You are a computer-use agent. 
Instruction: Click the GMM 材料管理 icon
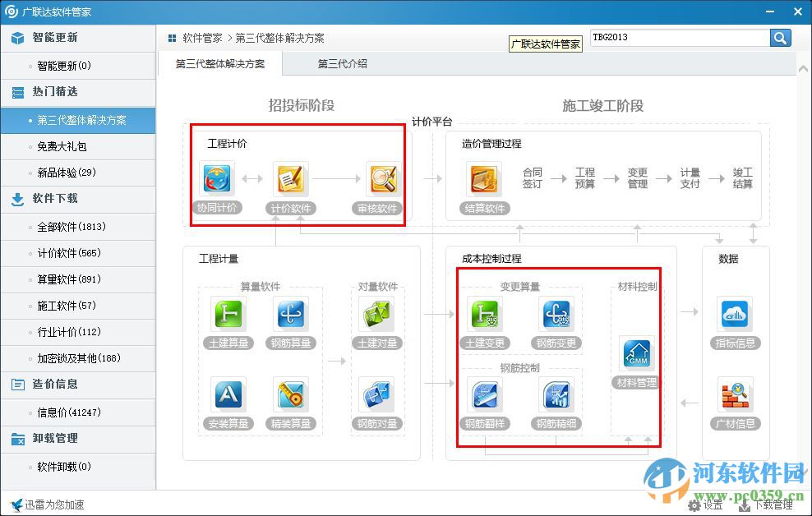pyautogui.click(x=635, y=355)
